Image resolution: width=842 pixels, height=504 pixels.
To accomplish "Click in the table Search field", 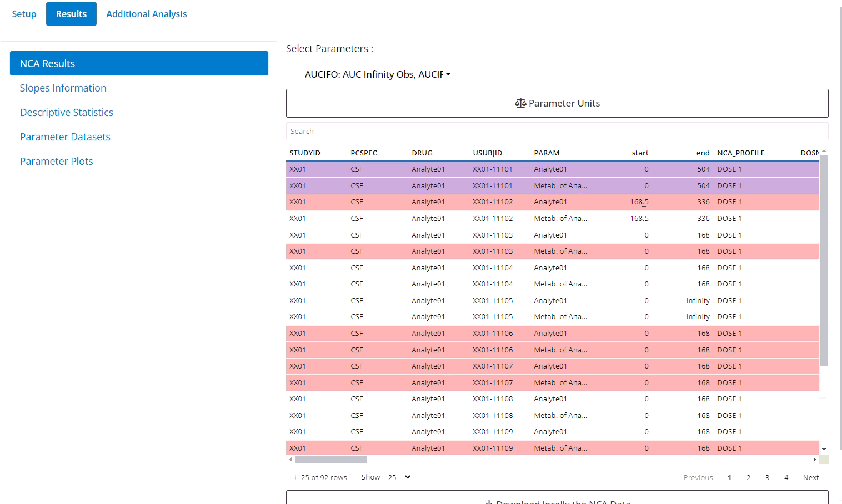I will [557, 132].
